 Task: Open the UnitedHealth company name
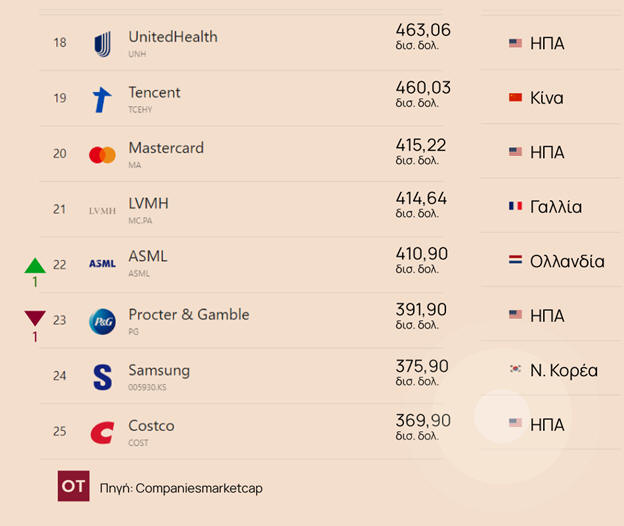pos(173,37)
